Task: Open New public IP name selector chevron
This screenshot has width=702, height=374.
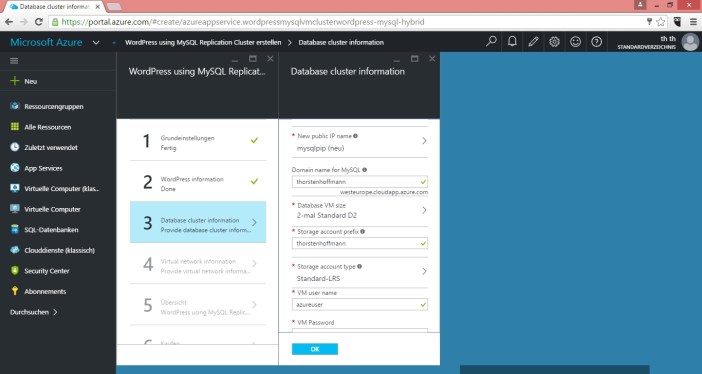Action: click(x=424, y=141)
